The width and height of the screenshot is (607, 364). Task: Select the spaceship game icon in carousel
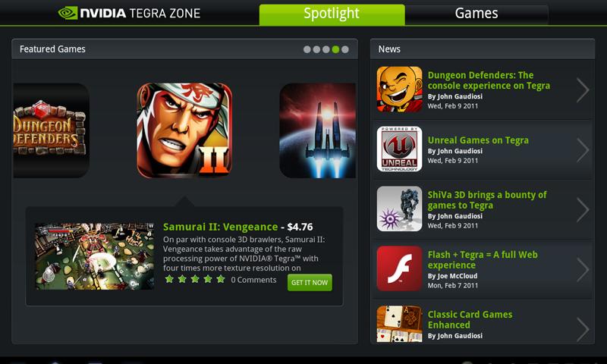click(x=317, y=130)
